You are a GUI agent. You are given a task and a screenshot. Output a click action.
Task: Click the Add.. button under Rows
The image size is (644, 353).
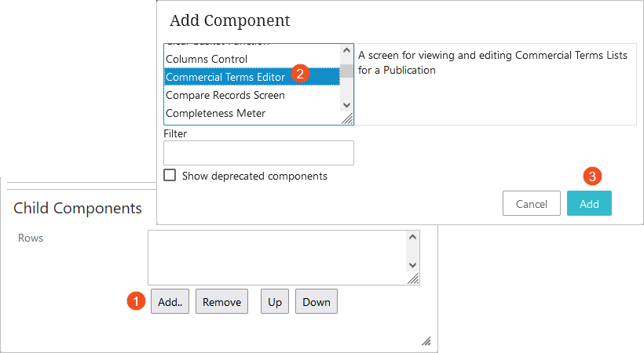[170, 302]
